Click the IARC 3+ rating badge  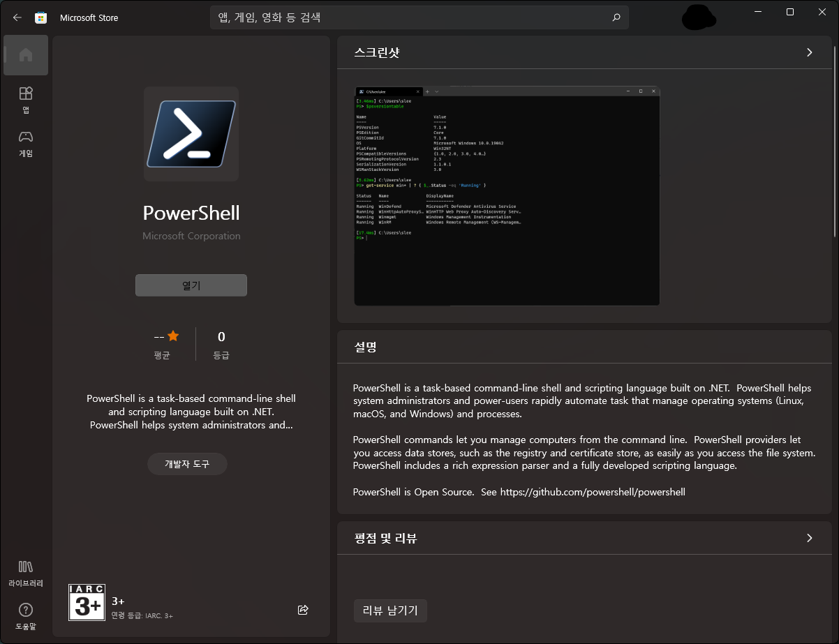tap(87, 602)
